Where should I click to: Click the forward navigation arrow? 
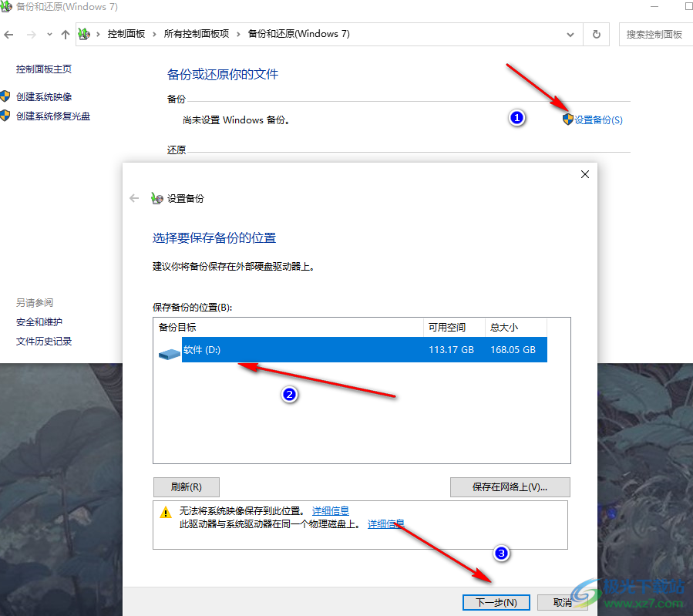(31, 35)
